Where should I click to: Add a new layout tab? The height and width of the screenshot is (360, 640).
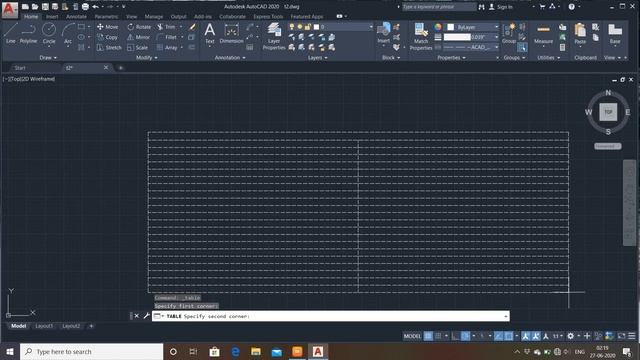[x=91, y=326]
